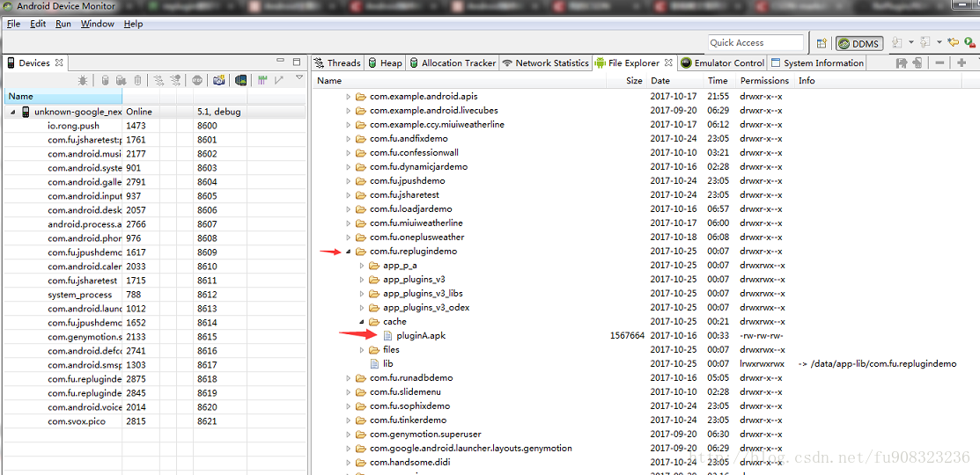Click the Stop Process icon
Image resolution: width=980 pixels, height=475 pixels.
point(197,81)
